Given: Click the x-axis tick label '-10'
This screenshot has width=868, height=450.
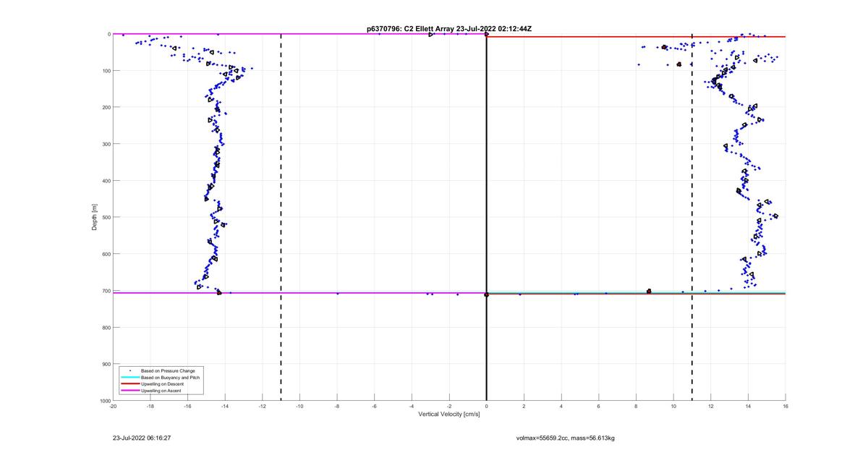Looking at the screenshot, I should [299, 407].
